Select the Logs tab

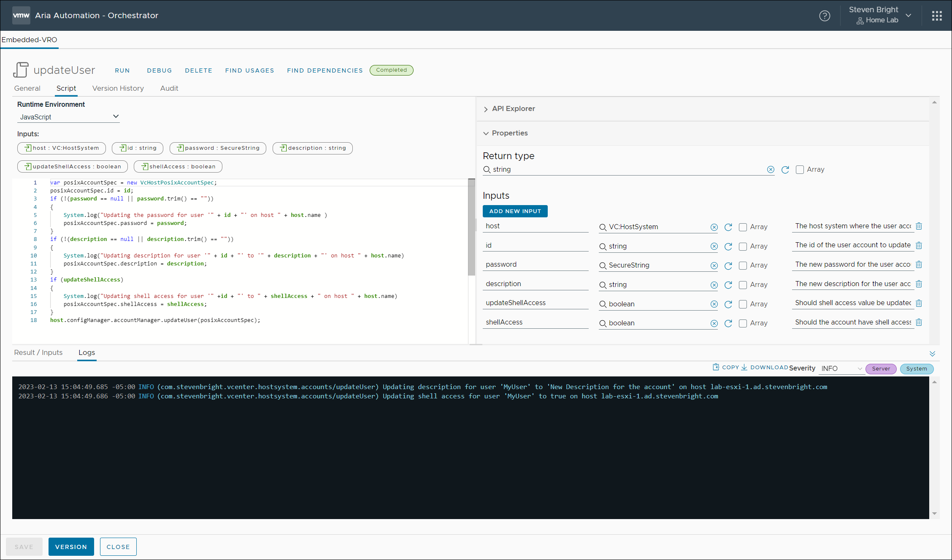(x=87, y=353)
